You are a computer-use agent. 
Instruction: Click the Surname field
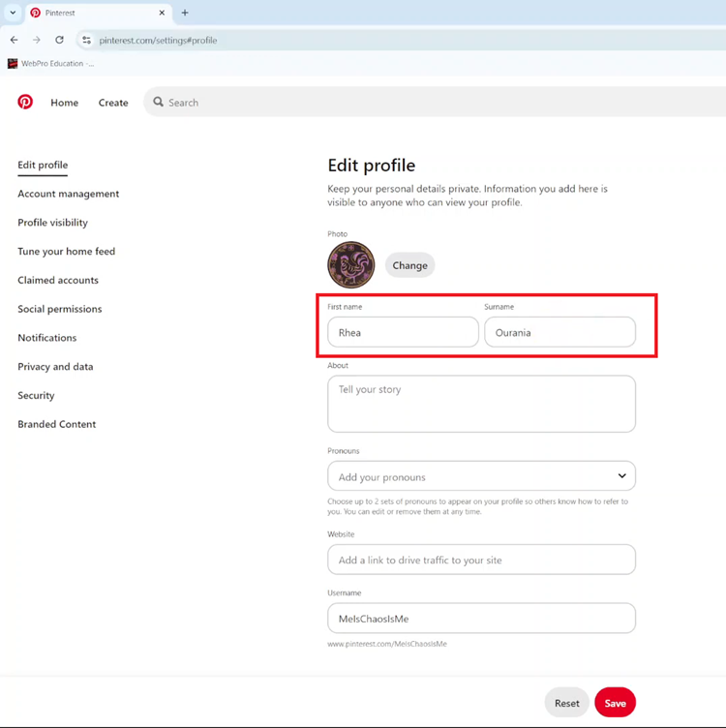coord(560,332)
